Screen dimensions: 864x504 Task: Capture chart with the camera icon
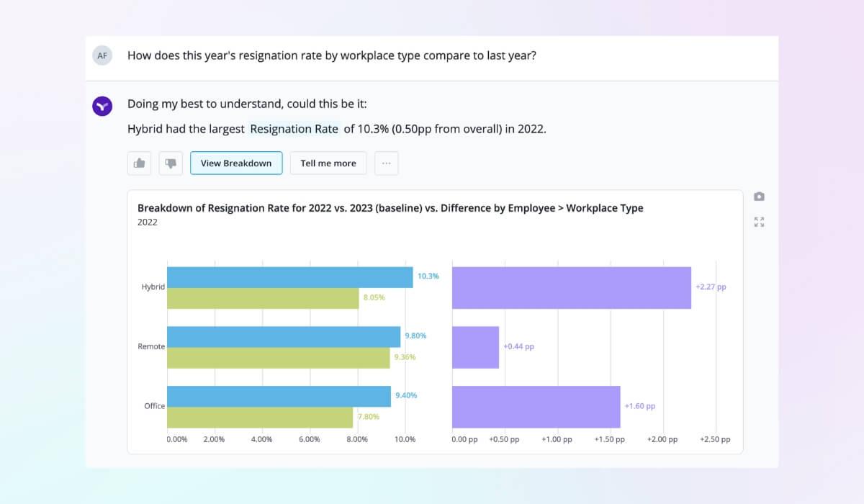759,197
